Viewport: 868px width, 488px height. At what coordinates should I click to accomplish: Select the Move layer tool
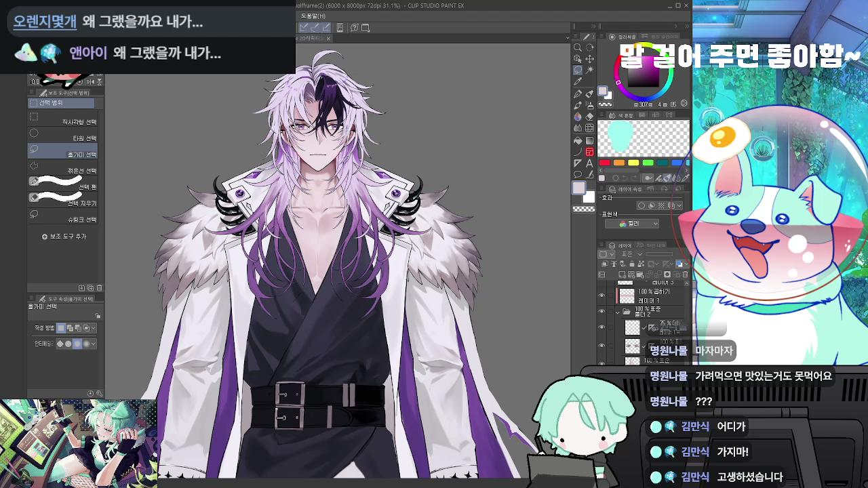tap(589, 59)
